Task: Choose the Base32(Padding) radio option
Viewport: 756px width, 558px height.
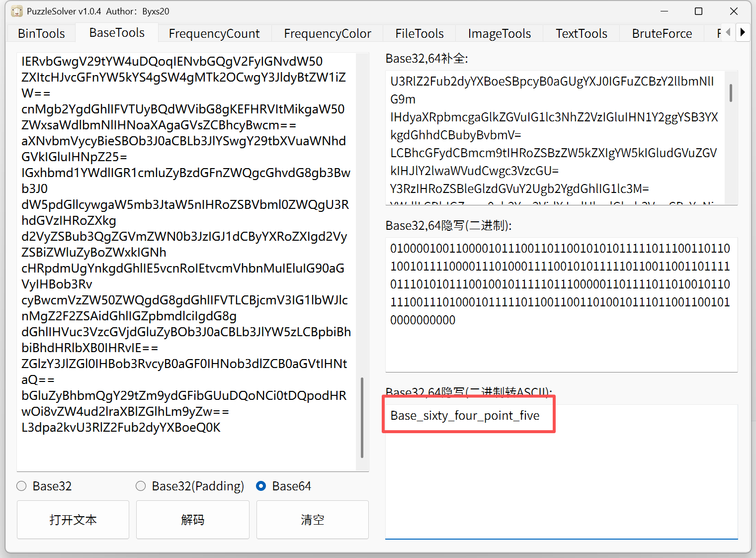Action: (x=141, y=486)
